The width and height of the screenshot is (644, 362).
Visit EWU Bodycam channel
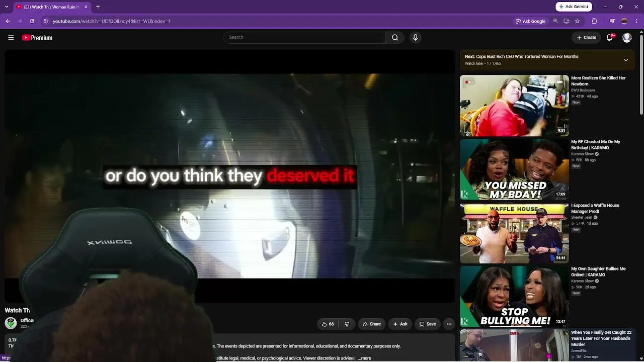583,90
